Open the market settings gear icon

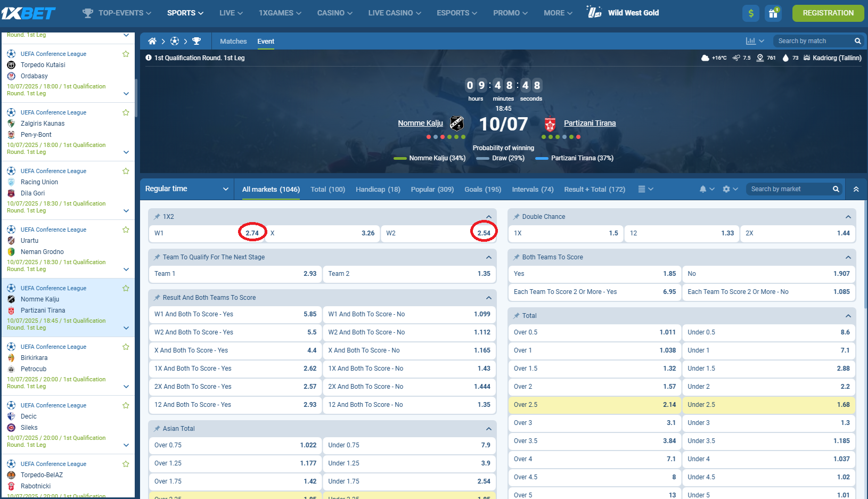point(726,189)
